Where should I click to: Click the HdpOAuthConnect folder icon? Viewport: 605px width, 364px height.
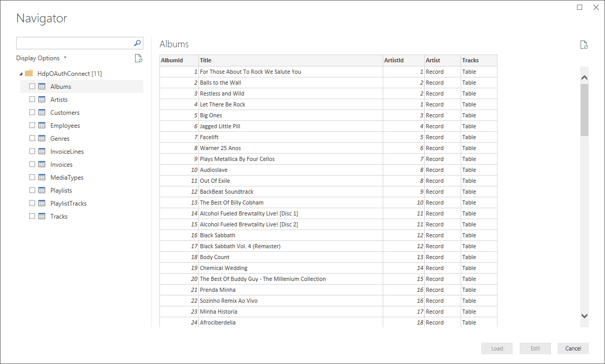29,73
